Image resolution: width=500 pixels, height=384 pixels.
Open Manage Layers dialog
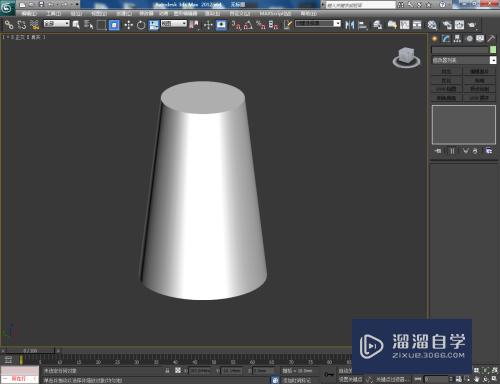377,25
